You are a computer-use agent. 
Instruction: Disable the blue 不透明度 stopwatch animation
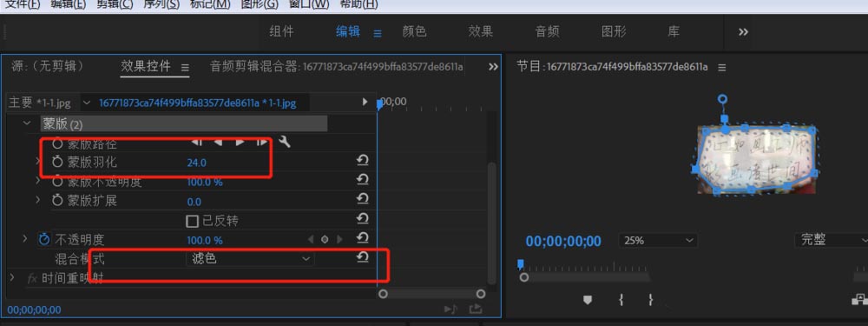pos(44,240)
